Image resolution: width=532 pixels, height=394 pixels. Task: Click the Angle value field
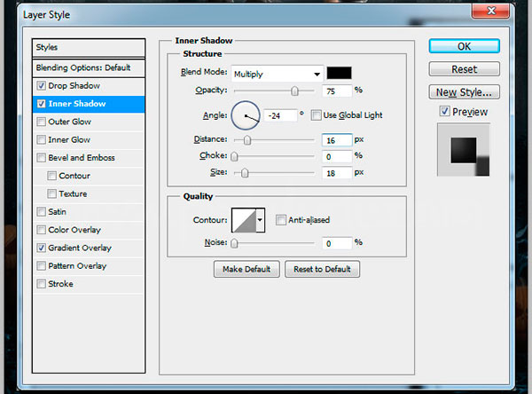coord(280,115)
